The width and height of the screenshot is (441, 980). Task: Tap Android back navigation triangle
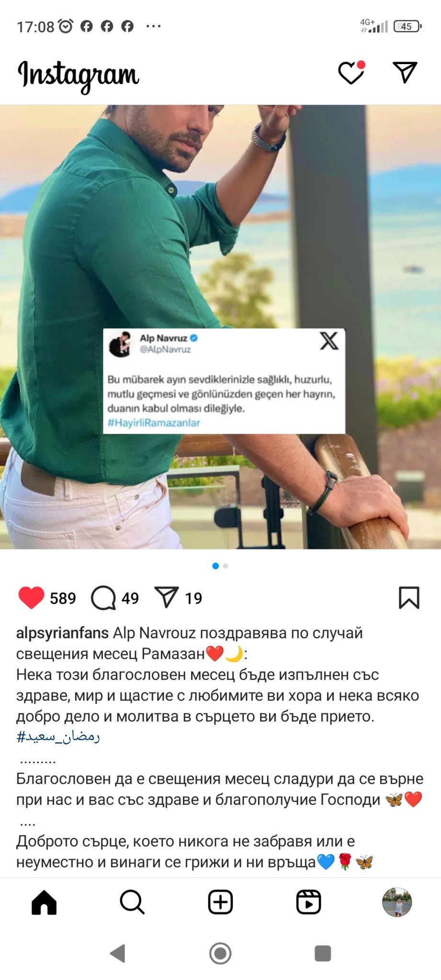(118, 953)
